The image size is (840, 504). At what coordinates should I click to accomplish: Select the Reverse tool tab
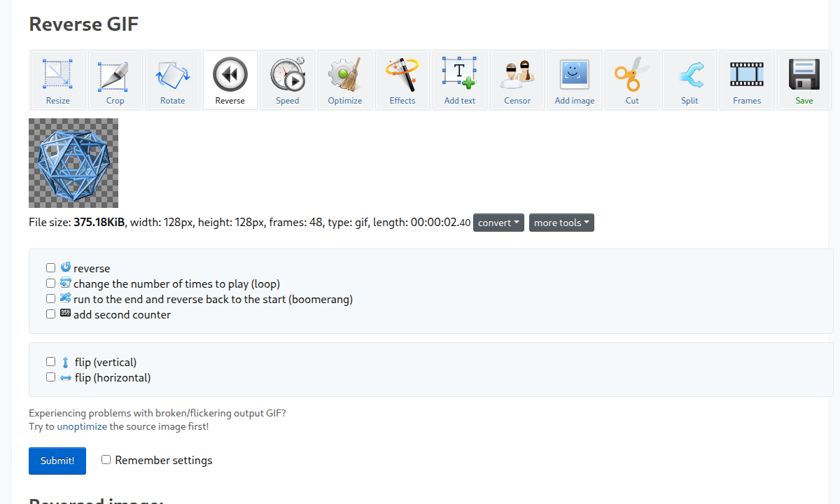[x=230, y=80]
